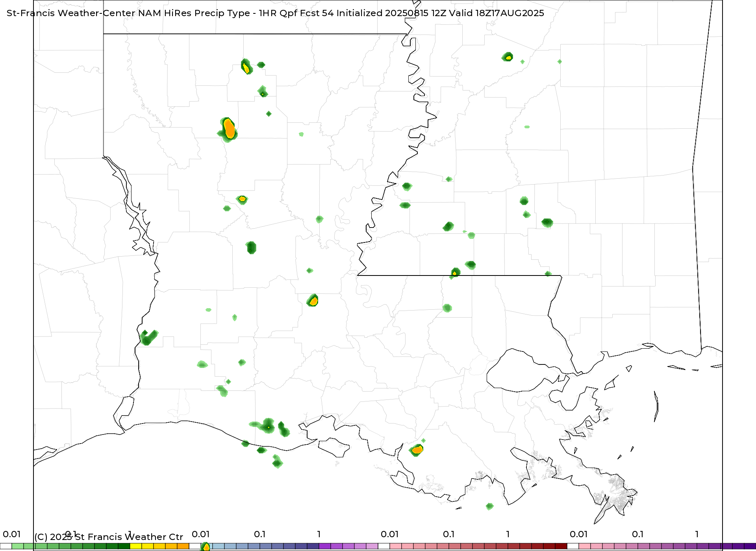The image size is (756, 551).
Task: Click the '(C) 2025 St Francis Weather Ctr' copyright
Action: 109,537
